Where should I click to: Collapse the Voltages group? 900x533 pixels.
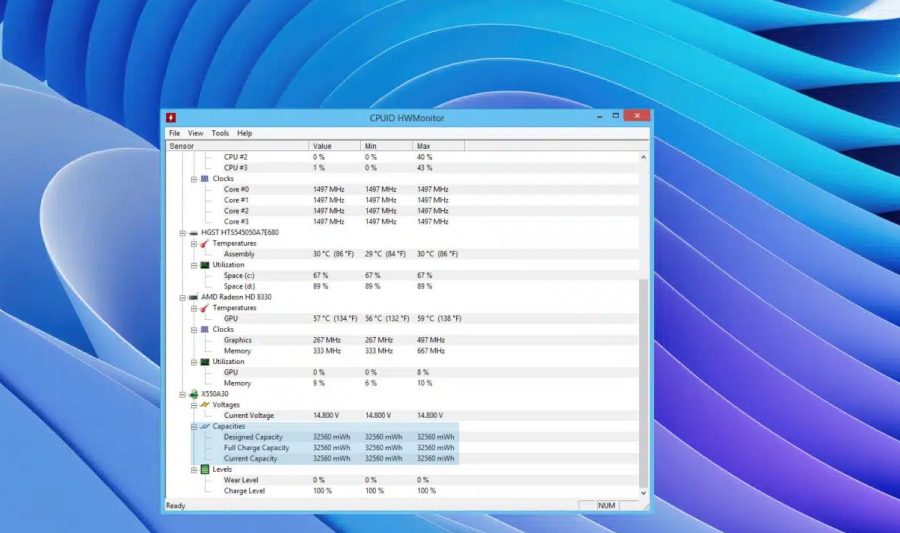point(194,405)
